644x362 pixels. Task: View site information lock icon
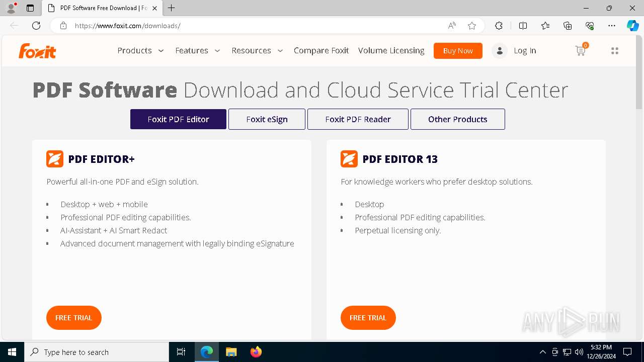63,26
